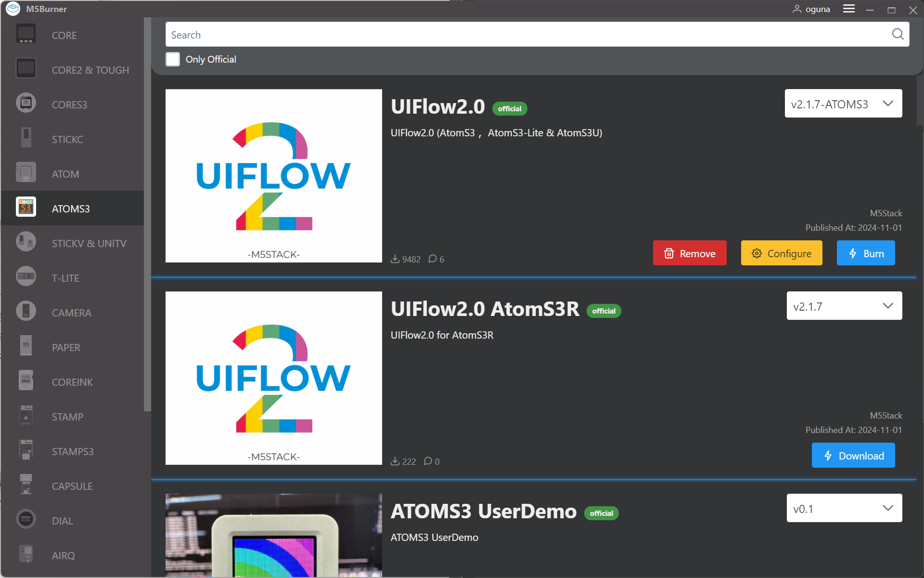Click the search magnifier icon
The width and height of the screenshot is (924, 578).
[898, 34]
